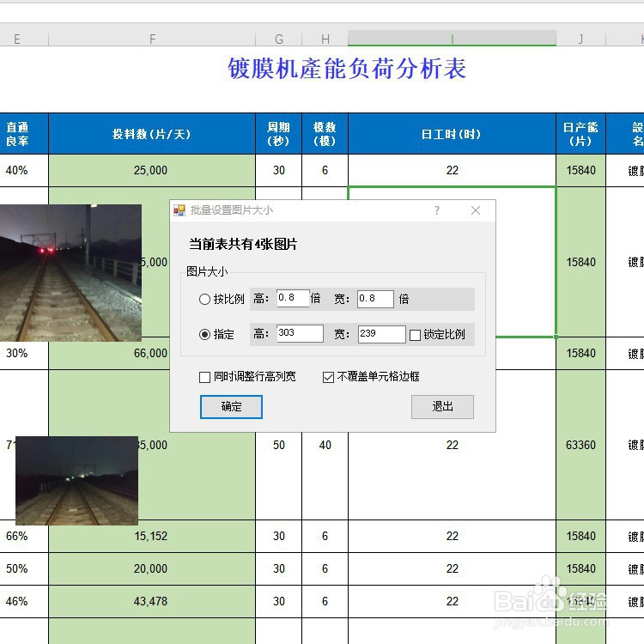The height and width of the screenshot is (644, 644).
Task: Click the 日工时(时) header cell
Action: pos(452,134)
